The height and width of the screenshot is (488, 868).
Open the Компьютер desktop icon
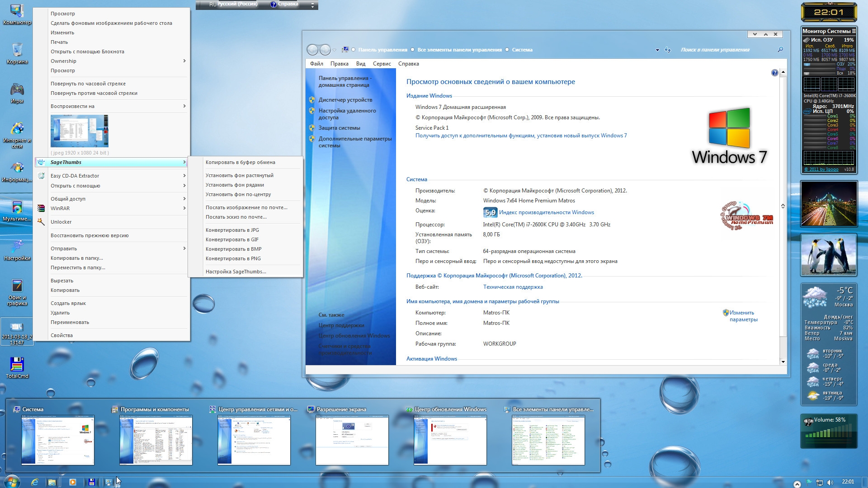pyautogui.click(x=17, y=14)
